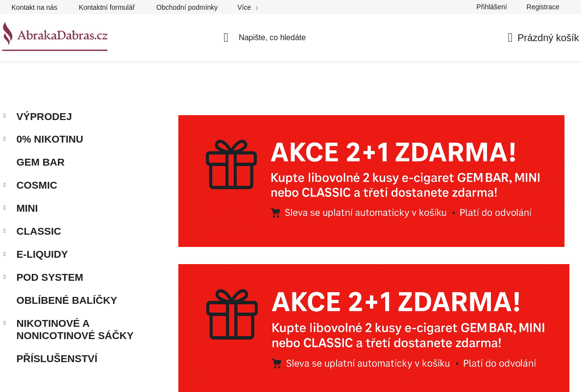The height and width of the screenshot is (392, 588).
Task: Expand the CLASSIC submenu arrow
Action: (4, 231)
